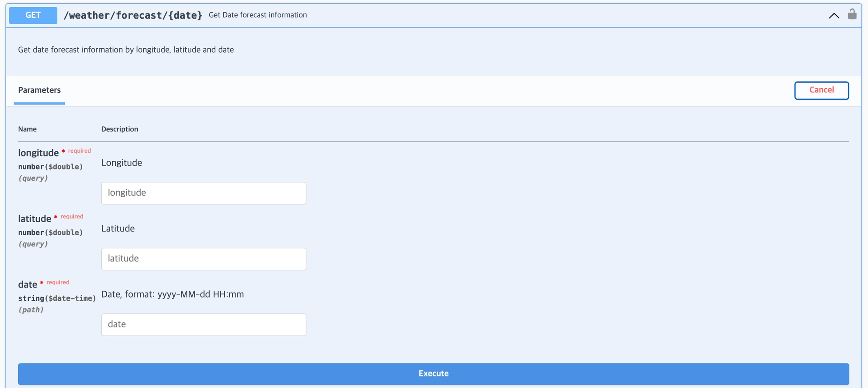The image size is (868, 388).
Task: Click the 'Get Date forecast information' summary text
Action: click(x=258, y=15)
